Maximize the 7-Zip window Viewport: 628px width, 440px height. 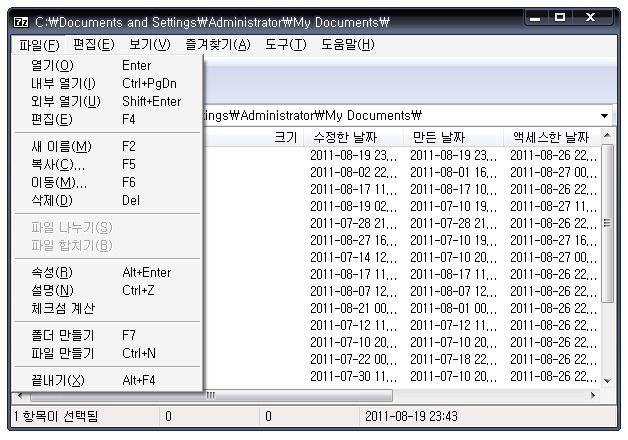pyautogui.click(x=560, y=18)
